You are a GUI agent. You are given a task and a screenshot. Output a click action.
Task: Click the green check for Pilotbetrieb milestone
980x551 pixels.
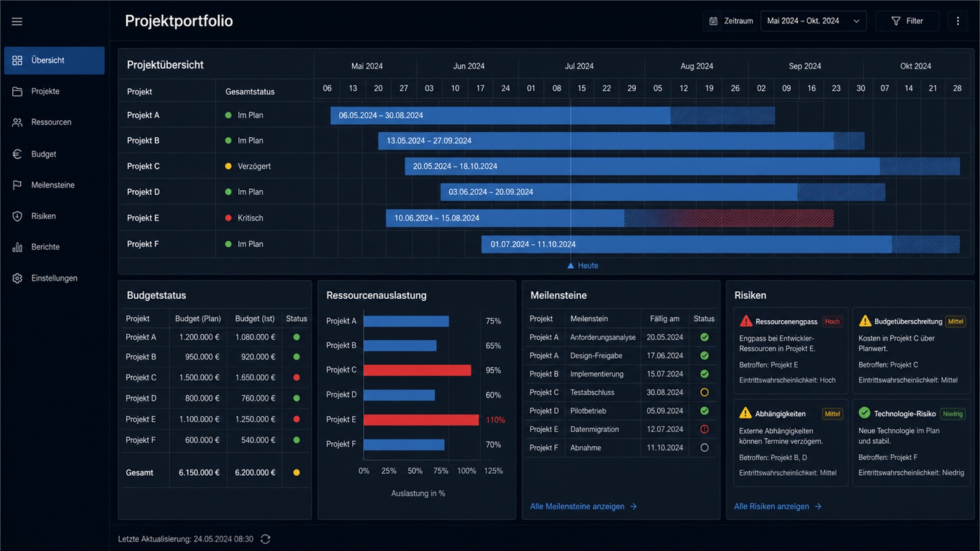click(704, 411)
